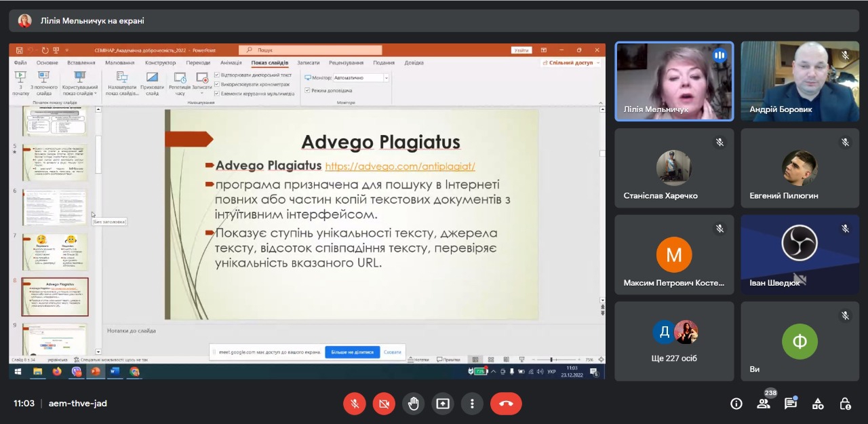Open the 'Ще 227 осіб' tile
Screen dimensions: 868x424
tap(674, 341)
